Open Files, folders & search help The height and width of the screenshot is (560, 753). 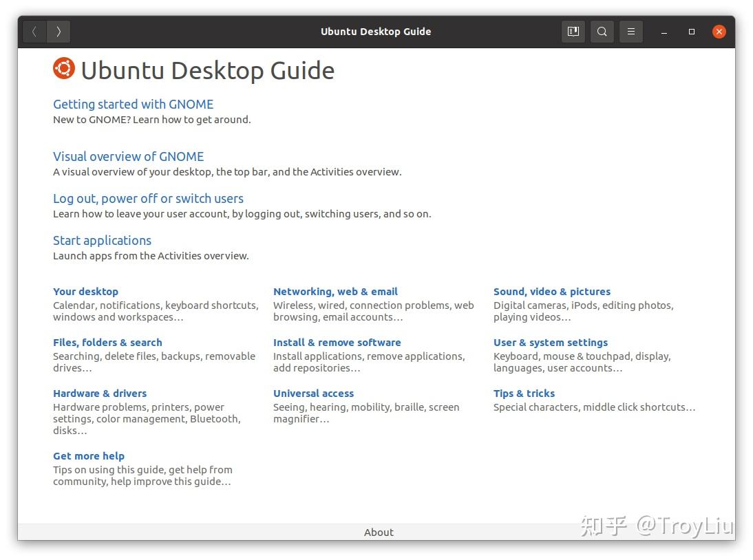(x=107, y=342)
